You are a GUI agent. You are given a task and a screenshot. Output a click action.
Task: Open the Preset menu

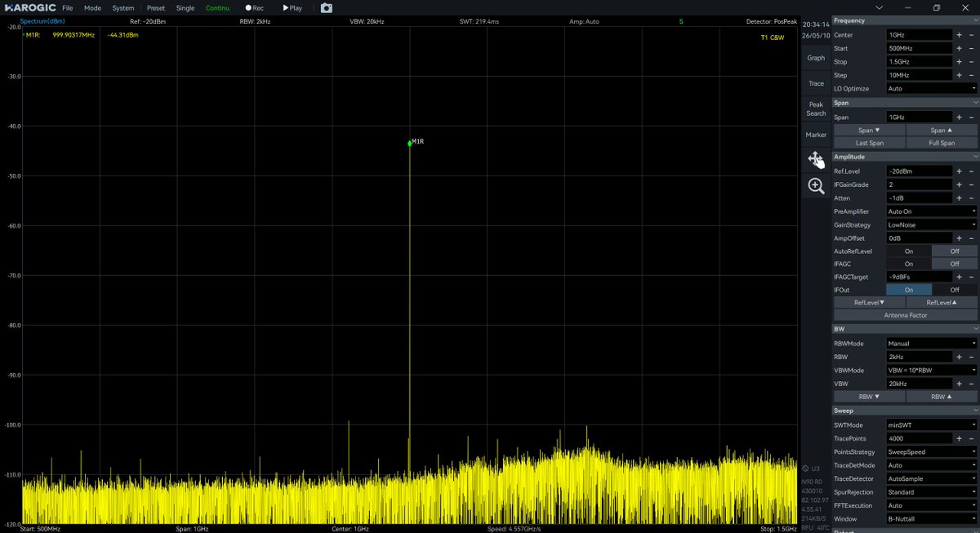pyautogui.click(x=155, y=8)
